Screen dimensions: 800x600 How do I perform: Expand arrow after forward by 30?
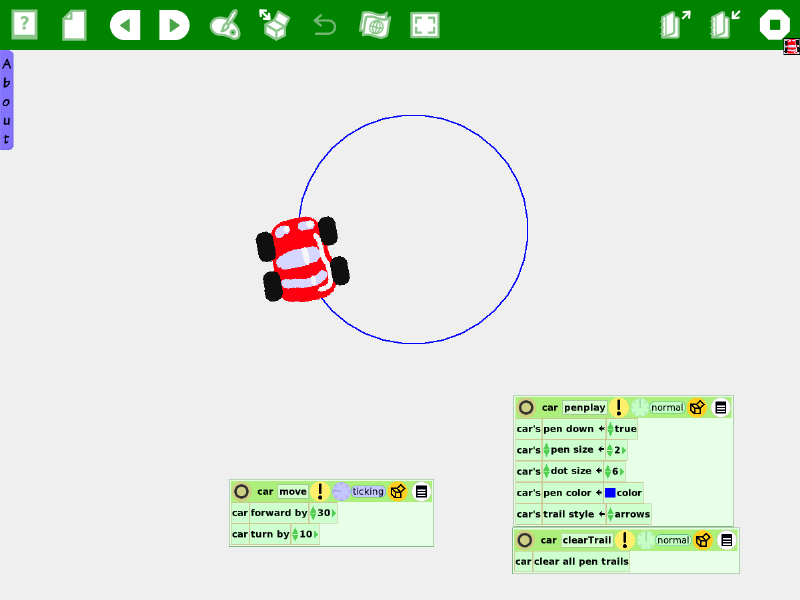click(334, 513)
